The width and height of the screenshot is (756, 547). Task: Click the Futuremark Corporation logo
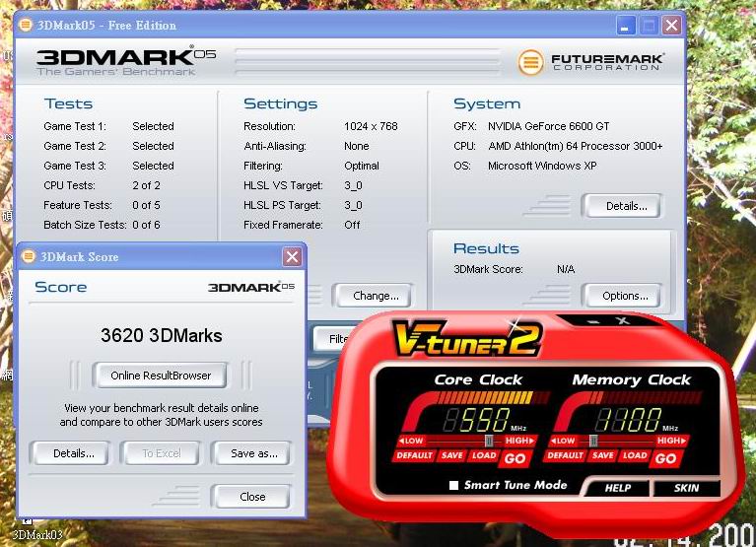pos(590,62)
